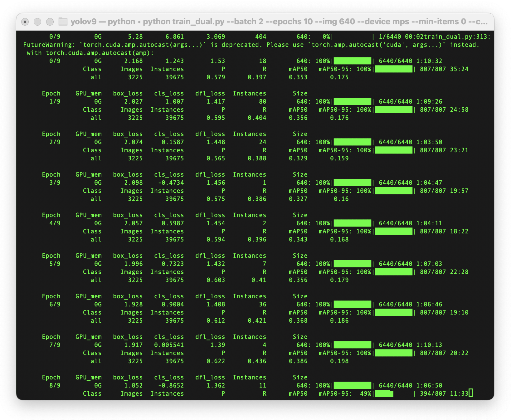Select the cls_loss value 0.7323
Screen dimensions: 516x420
173,264
